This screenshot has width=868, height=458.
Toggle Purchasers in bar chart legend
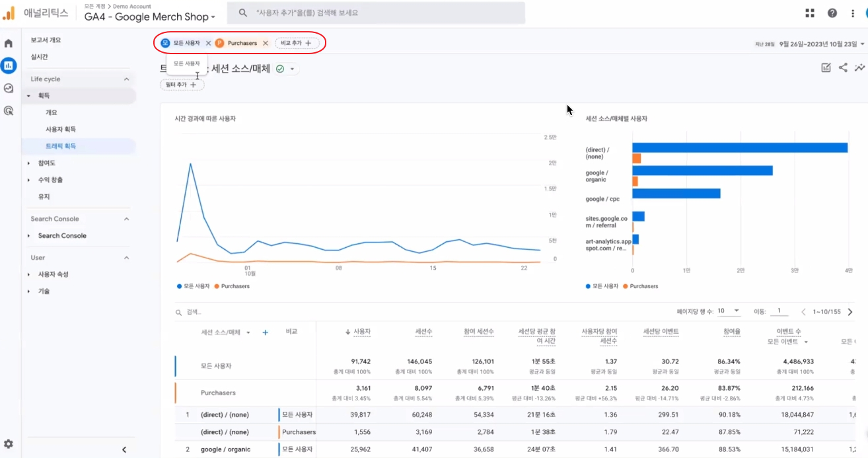(x=641, y=286)
